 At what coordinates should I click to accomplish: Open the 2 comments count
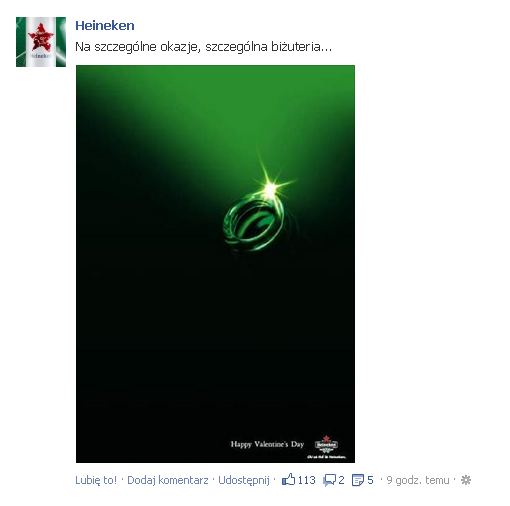tap(341, 480)
